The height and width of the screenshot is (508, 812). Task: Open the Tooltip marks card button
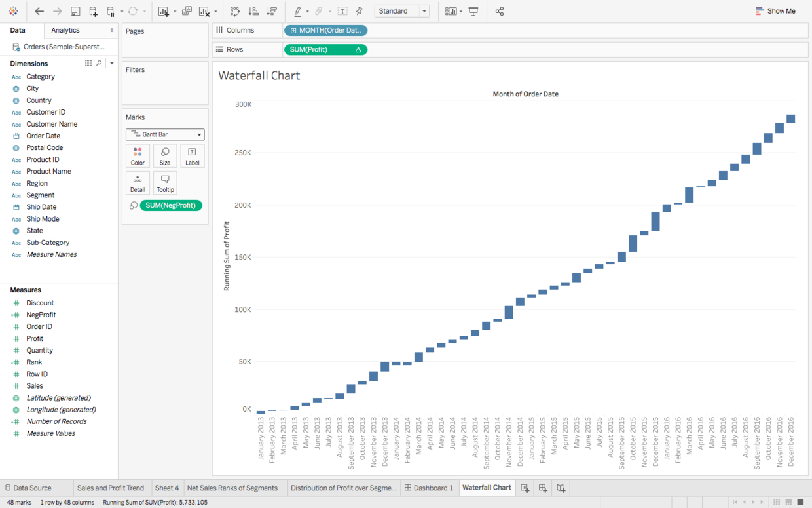(x=165, y=184)
